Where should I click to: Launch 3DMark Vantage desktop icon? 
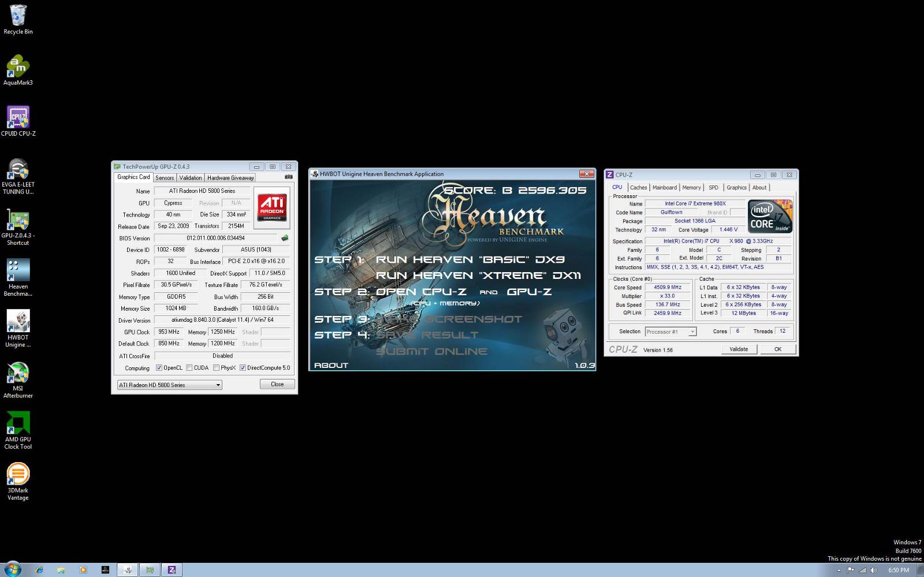coord(18,481)
